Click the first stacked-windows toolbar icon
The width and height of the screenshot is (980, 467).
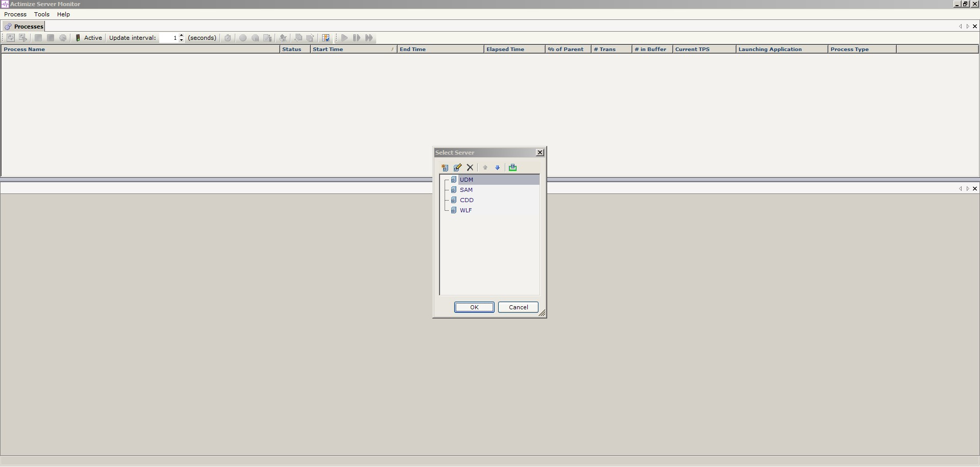[298, 38]
